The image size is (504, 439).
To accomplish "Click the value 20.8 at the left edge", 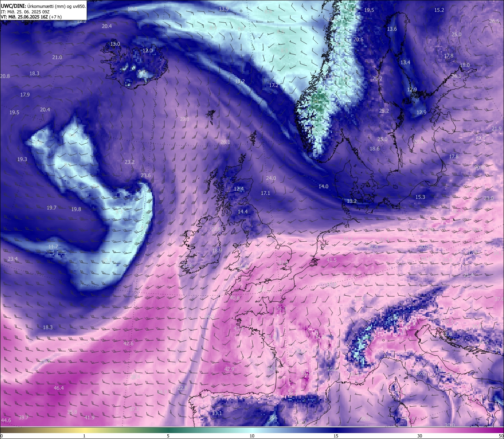I will click(x=5, y=76).
